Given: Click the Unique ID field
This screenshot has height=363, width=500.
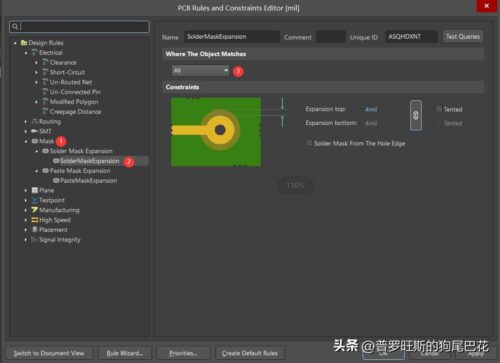Looking at the screenshot, I should (x=412, y=37).
